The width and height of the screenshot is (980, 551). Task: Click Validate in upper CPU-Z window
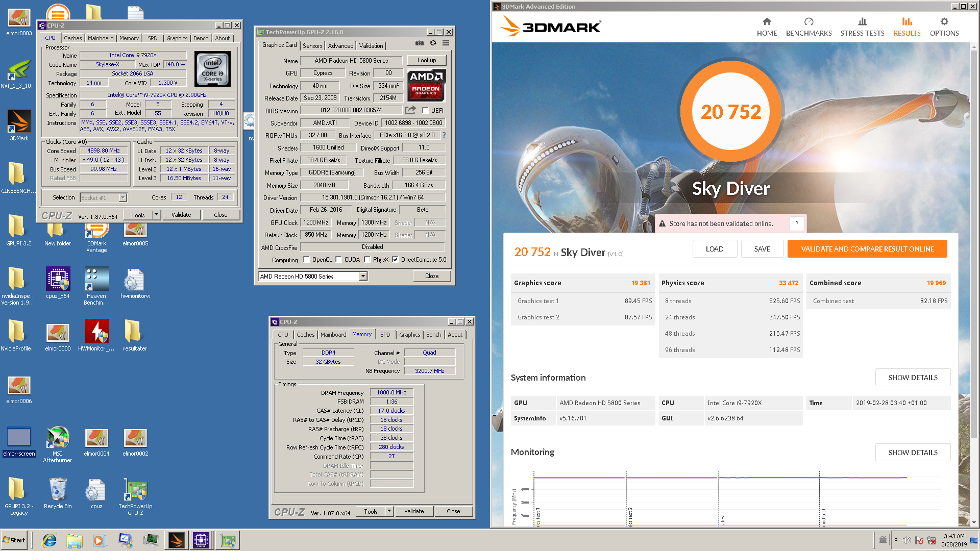181,215
